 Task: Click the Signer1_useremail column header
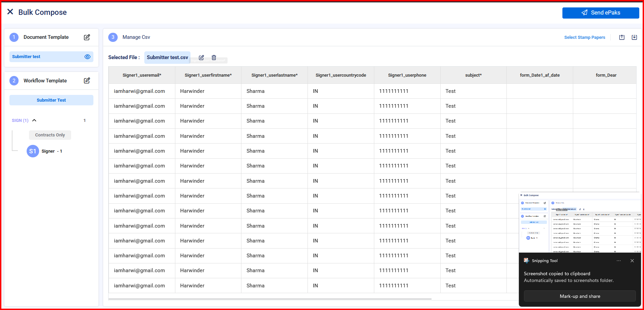pyautogui.click(x=142, y=75)
